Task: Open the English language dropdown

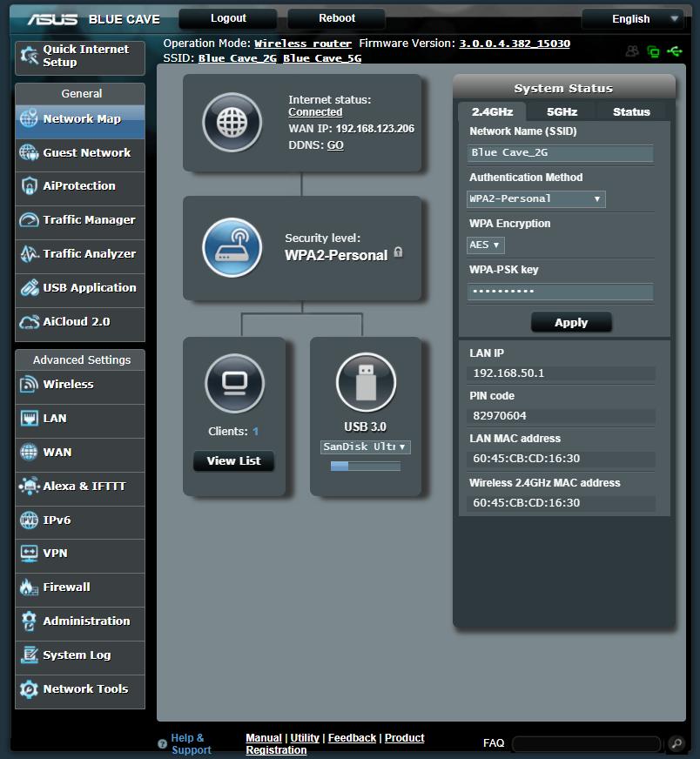Action: (x=633, y=19)
